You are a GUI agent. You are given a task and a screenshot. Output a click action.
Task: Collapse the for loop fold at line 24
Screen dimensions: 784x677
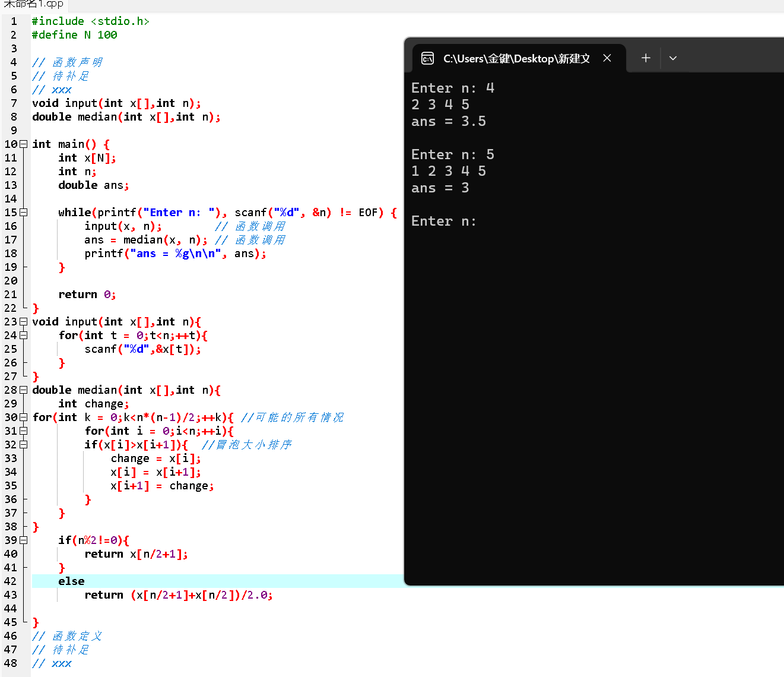pyautogui.click(x=24, y=336)
